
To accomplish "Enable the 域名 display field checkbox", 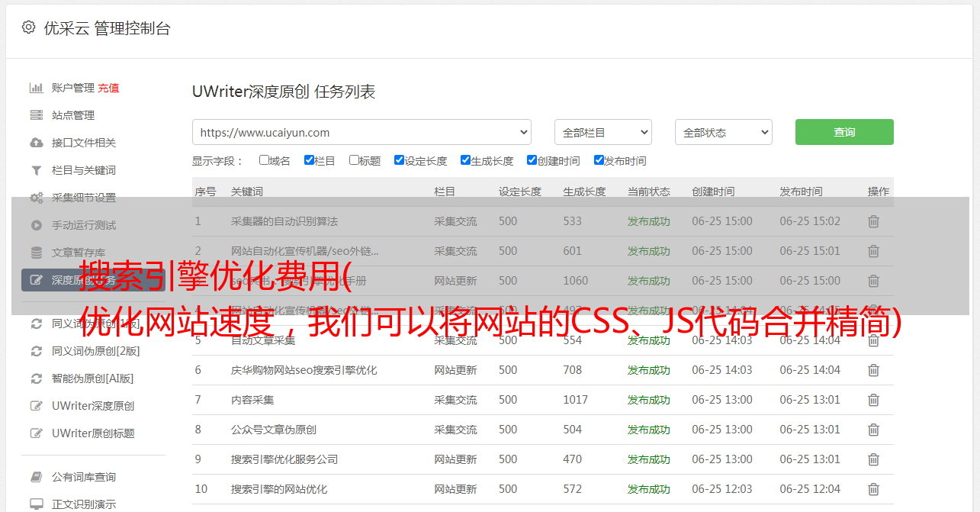I will point(264,160).
